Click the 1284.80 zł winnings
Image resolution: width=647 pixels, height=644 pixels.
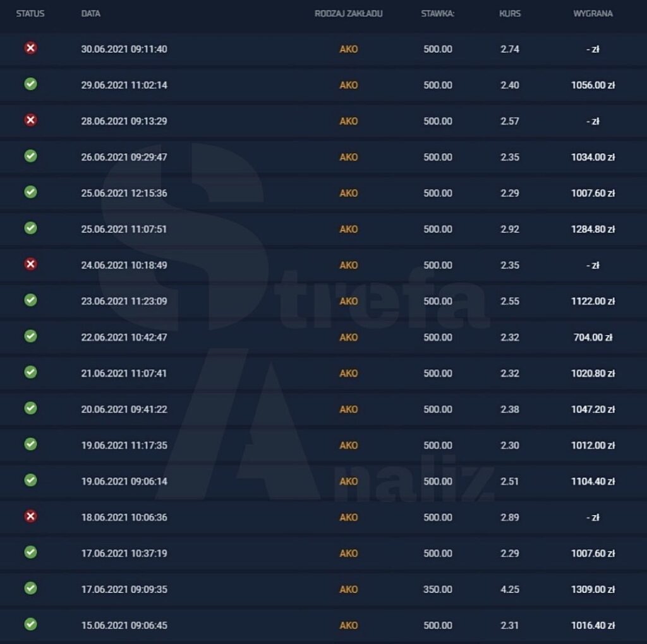coord(593,229)
